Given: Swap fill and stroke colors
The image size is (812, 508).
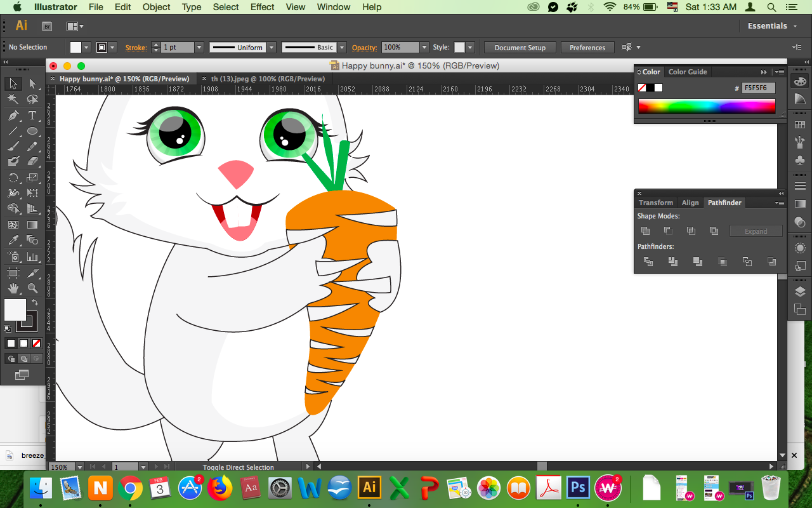Looking at the screenshot, I should coord(35,303).
